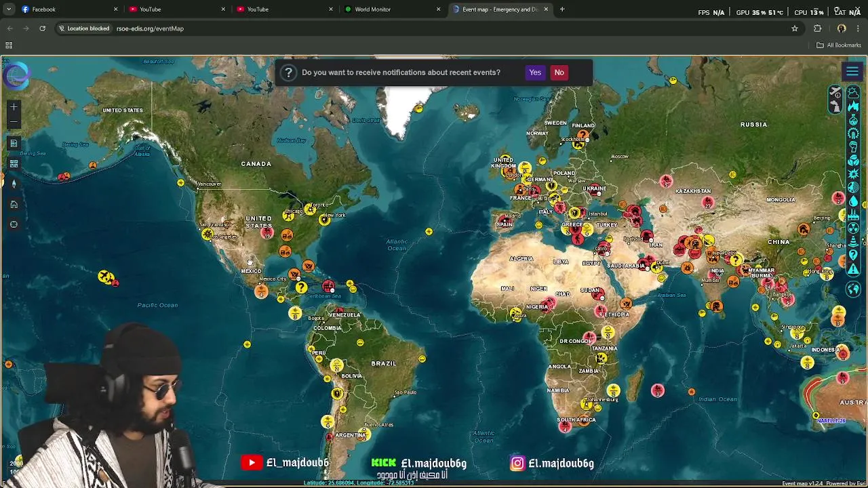Toggle the factory industrial category filter
868x488 pixels.
pyautogui.click(x=854, y=215)
